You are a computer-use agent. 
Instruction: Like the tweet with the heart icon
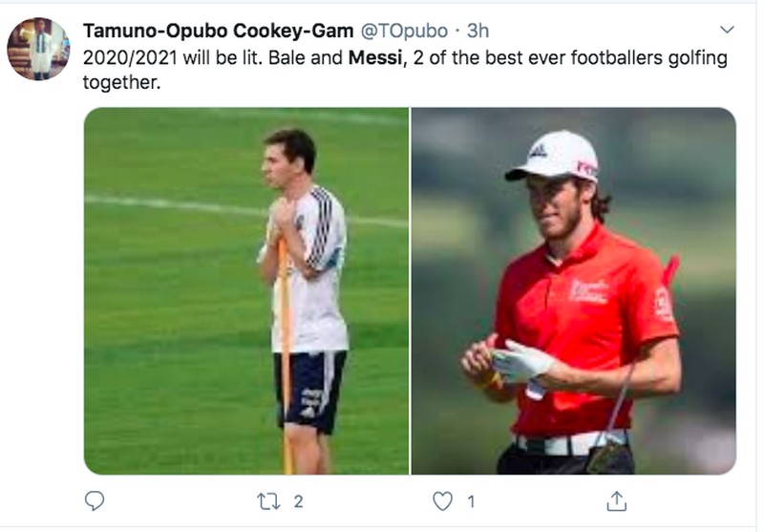click(442, 500)
